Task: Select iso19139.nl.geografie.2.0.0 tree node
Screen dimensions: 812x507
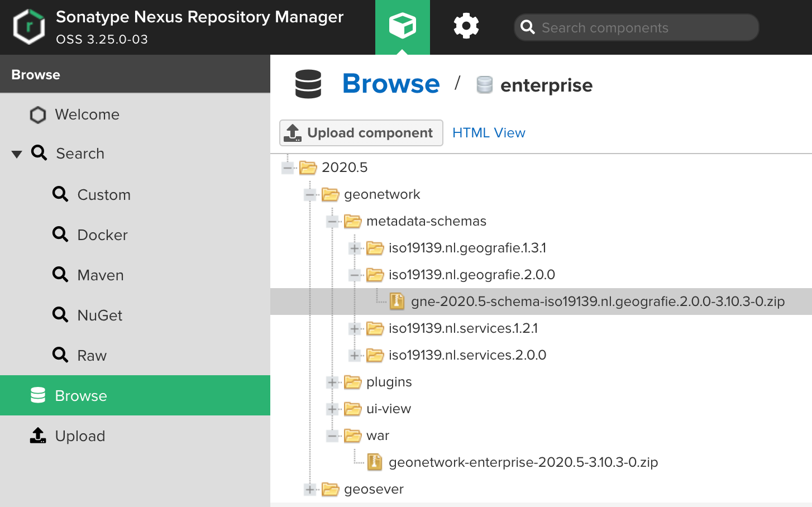Action: tap(472, 275)
